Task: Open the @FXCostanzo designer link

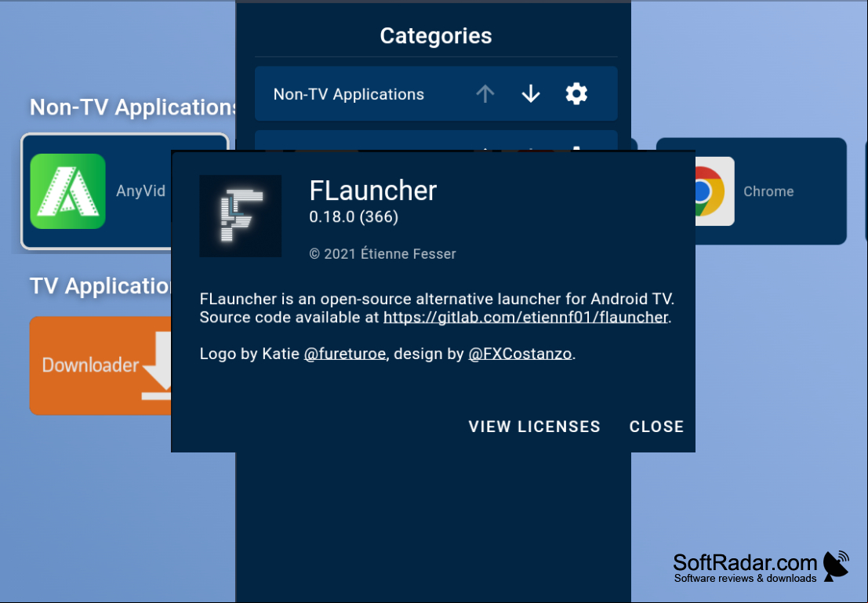Action: (520, 354)
